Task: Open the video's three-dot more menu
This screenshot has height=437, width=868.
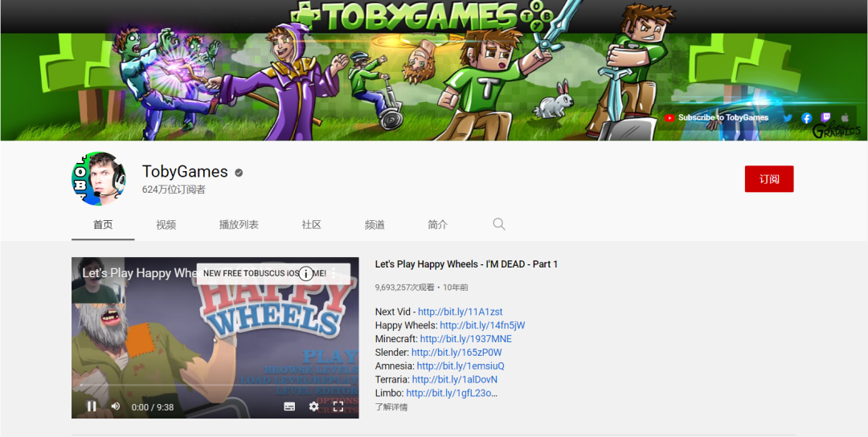Action: pos(334,273)
